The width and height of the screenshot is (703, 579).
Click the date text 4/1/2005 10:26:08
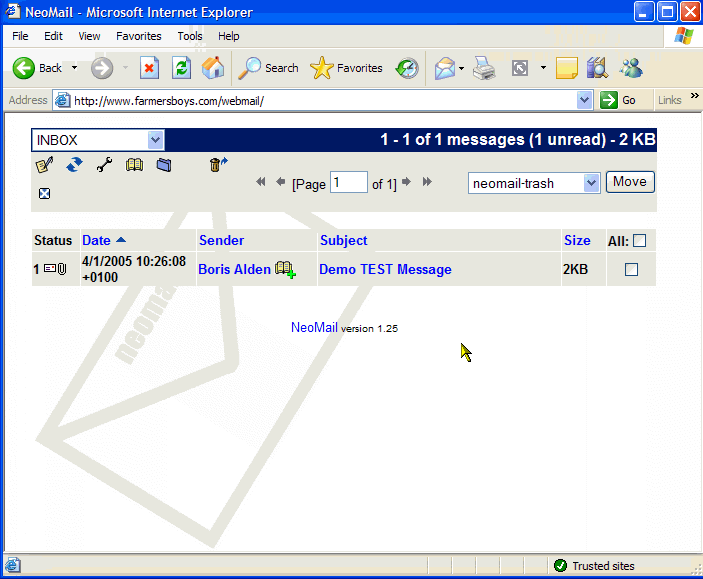click(x=134, y=261)
